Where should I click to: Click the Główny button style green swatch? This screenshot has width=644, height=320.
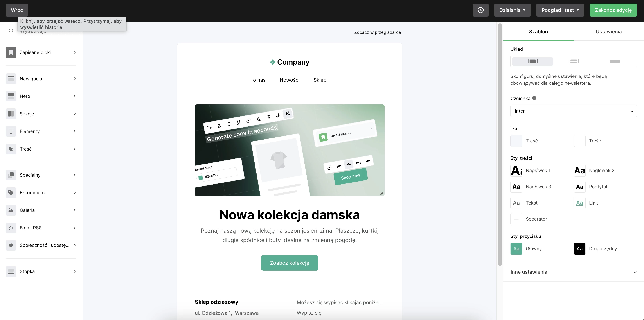click(516, 248)
